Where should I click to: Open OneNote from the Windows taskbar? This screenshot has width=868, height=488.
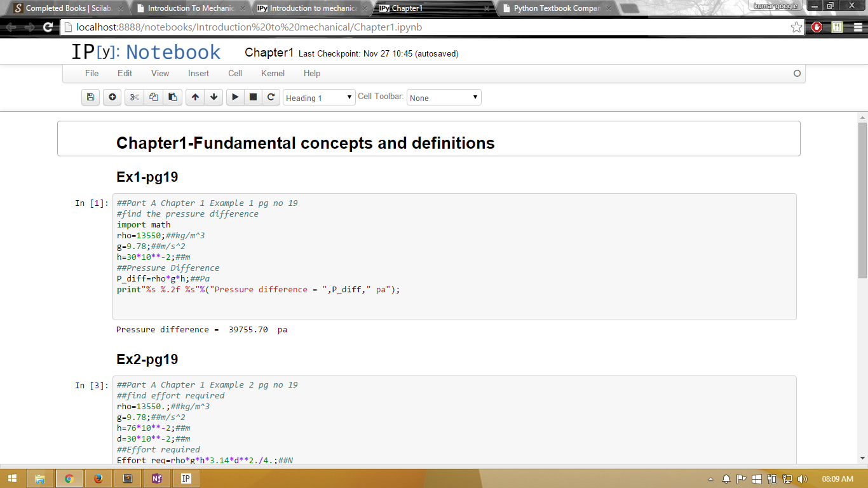156,478
